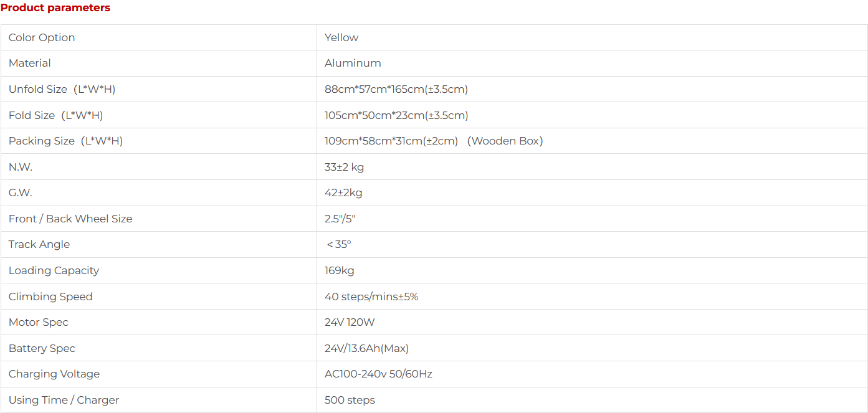This screenshot has width=868, height=413.
Task: Click the Product parameters heading
Action: click(55, 8)
